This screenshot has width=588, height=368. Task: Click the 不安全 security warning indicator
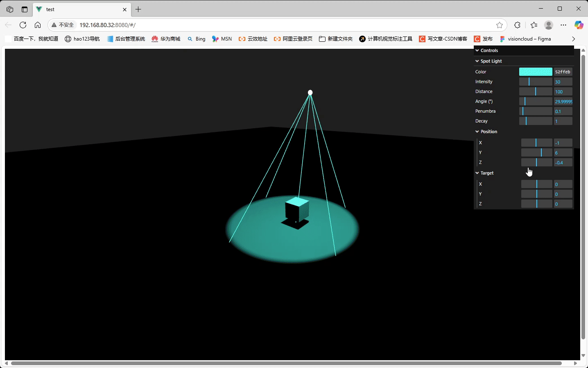63,25
